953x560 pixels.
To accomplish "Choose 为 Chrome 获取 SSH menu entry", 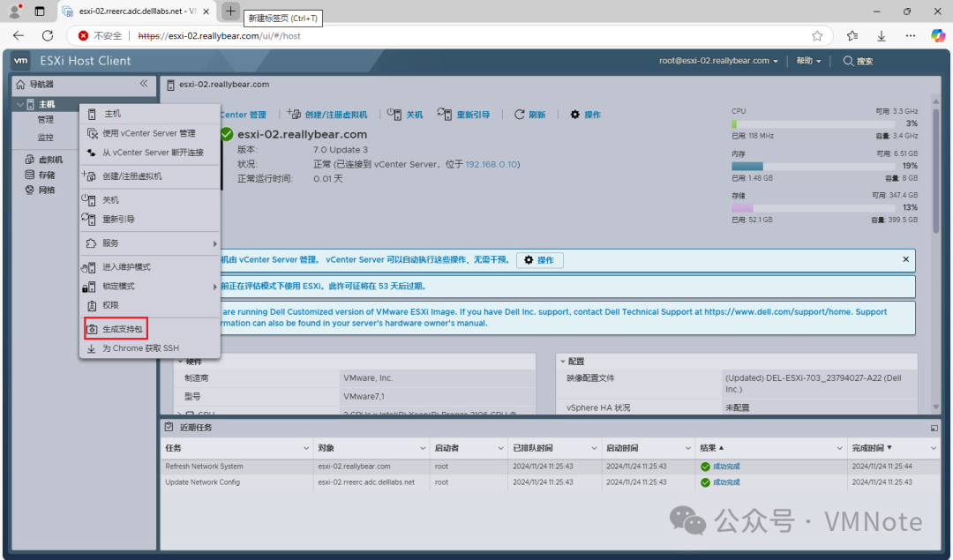I will coord(150,348).
